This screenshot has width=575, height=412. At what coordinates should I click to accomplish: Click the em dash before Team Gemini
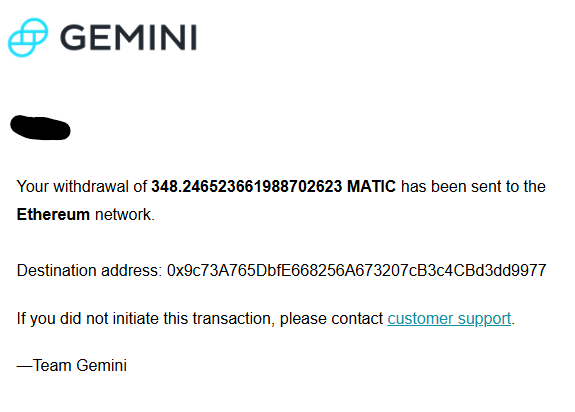click(25, 366)
